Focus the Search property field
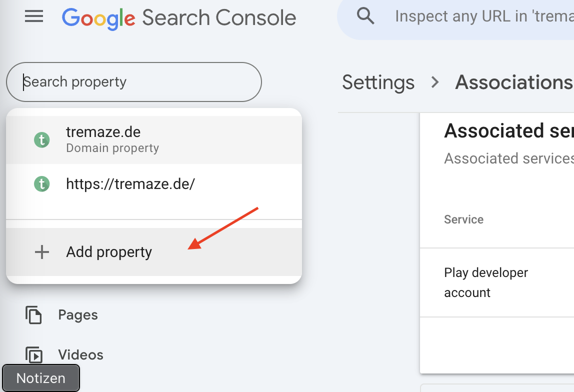The height and width of the screenshot is (392, 574). coord(134,82)
